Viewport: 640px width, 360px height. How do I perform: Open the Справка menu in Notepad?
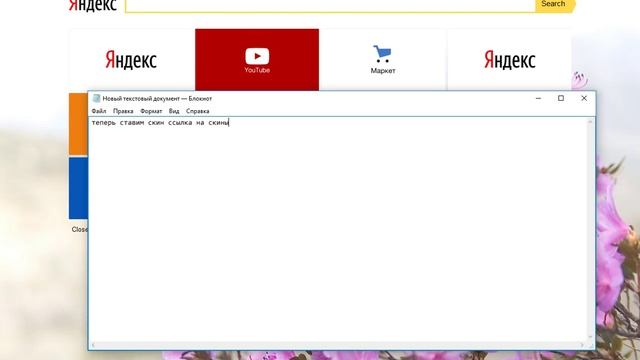click(198, 111)
